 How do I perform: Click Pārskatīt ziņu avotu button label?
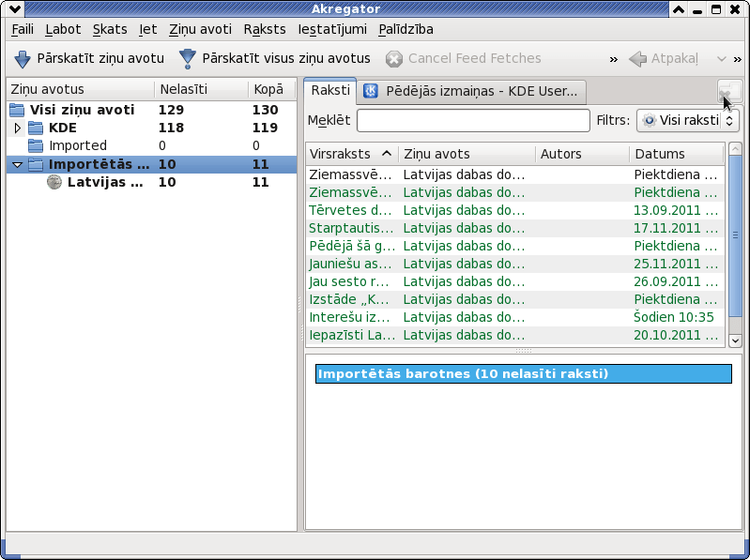pyautogui.click(x=100, y=58)
